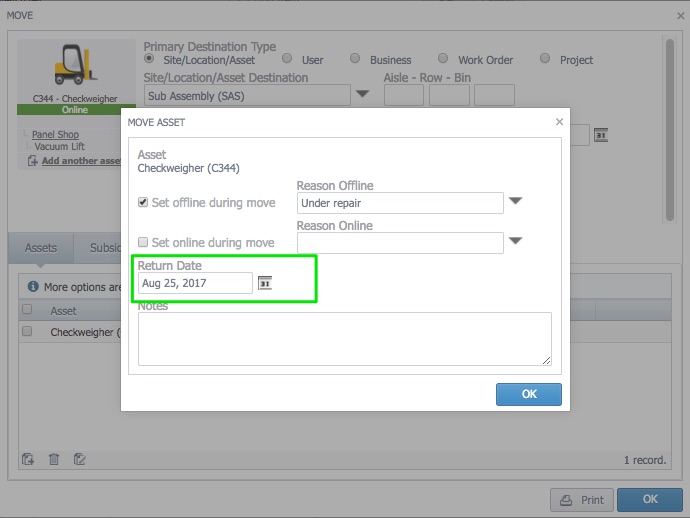This screenshot has width=690, height=518.
Task: Click into the Notes text area
Action: (x=344, y=338)
